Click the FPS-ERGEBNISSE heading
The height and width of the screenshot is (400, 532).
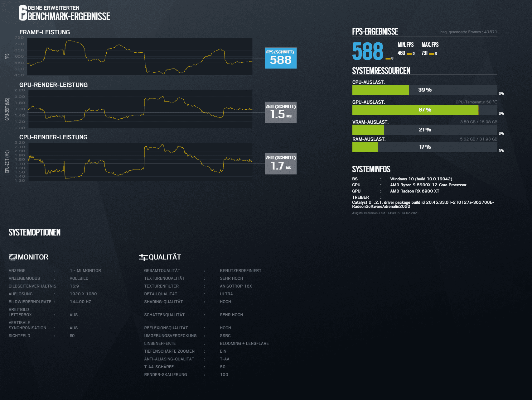(x=375, y=31)
